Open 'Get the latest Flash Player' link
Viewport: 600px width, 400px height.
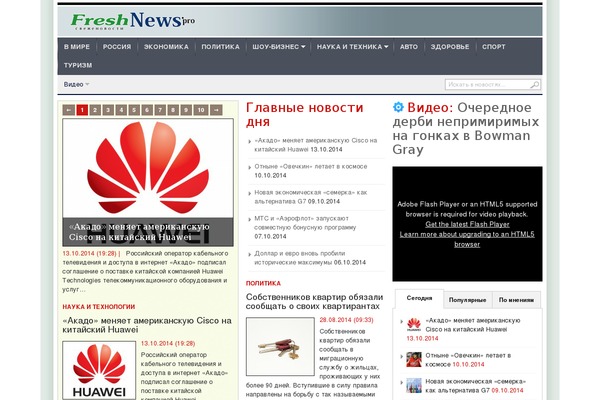[467, 224]
